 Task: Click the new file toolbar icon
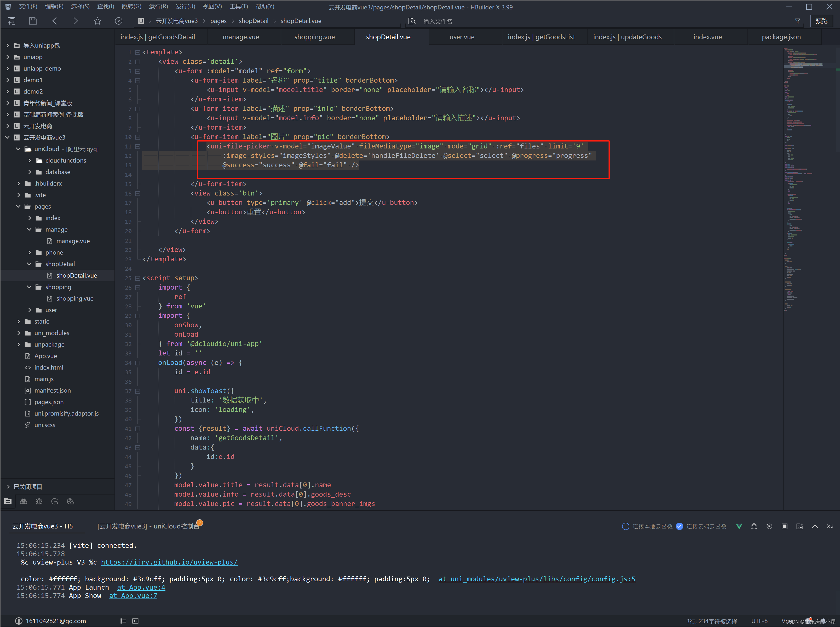click(x=11, y=21)
